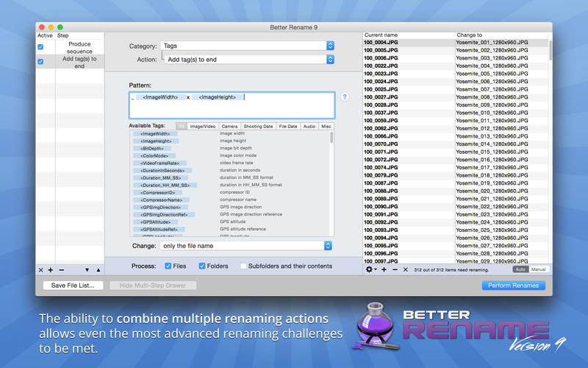This screenshot has height=368, width=588.
Task: Open the Action dropdown menu
Action: [x=248, y=60]
